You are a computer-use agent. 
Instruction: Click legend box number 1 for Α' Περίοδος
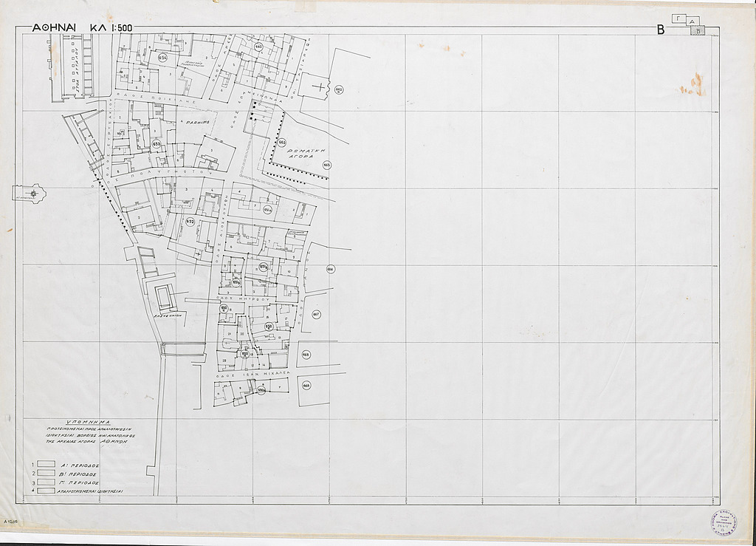(x=47, y=465)
